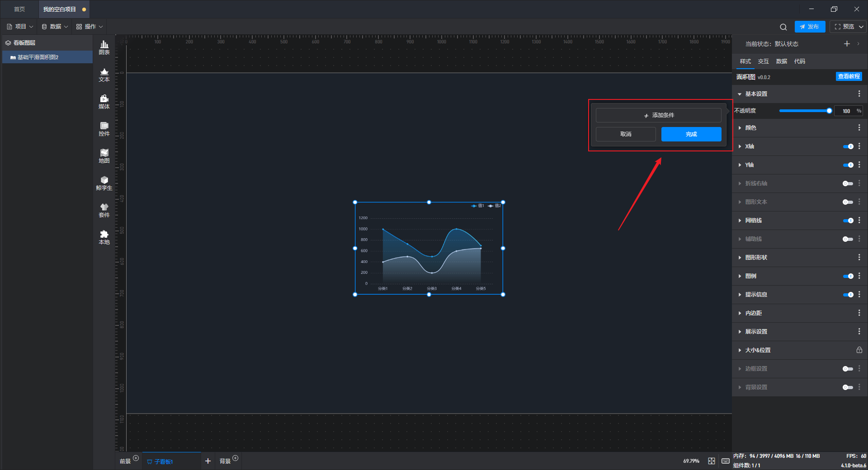Click the 发布 publish button
Image resolution: width=868 pixels, height=470 pixels.
(810, 27)
